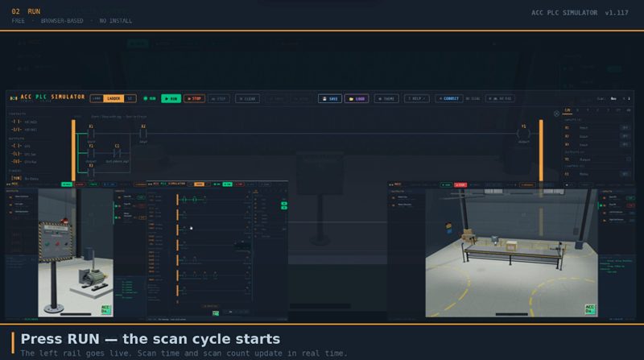The image size is (644, 360).
Task: Toggle the X1 input switch in I/O panel
Action: (625, 128)
